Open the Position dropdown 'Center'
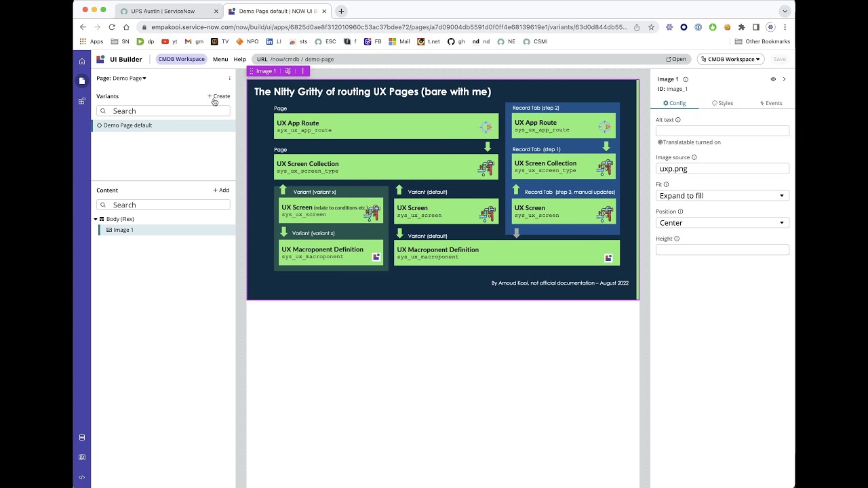The height and width of the screenshot is (488, 868). pyautogui.click(x=722, y=222)
